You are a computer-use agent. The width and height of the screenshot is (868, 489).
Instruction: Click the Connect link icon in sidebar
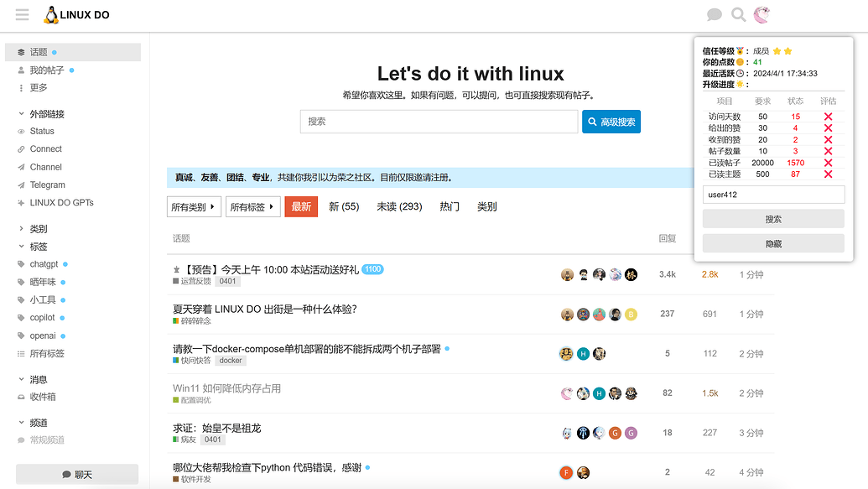tap(21, 149)
